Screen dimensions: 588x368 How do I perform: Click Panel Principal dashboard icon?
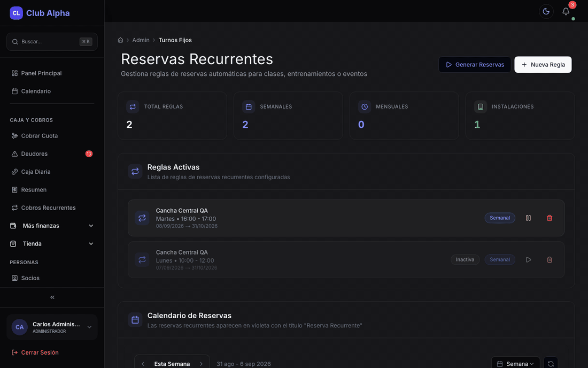pos(14,73)
